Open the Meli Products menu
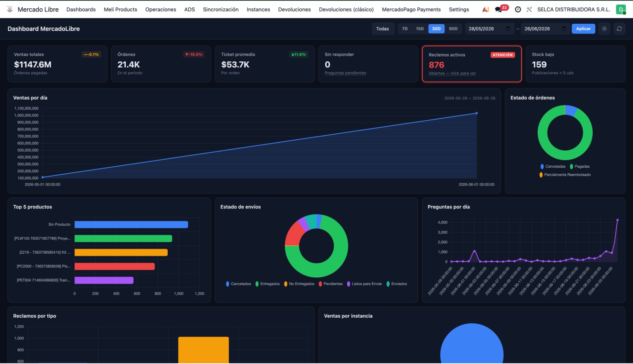Image resolution: width=633 pixels, height=364 pixels. click(x=120, y=9)
